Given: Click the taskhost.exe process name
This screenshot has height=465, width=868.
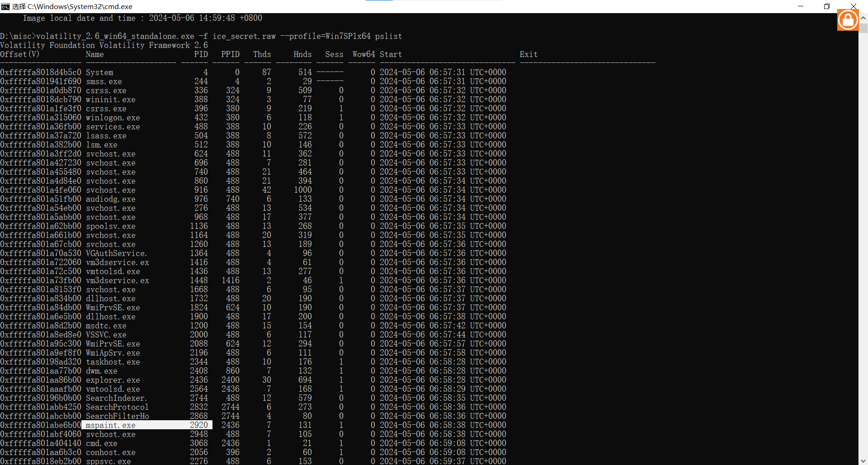Looking at the screenshot, I should click(113, 362).
